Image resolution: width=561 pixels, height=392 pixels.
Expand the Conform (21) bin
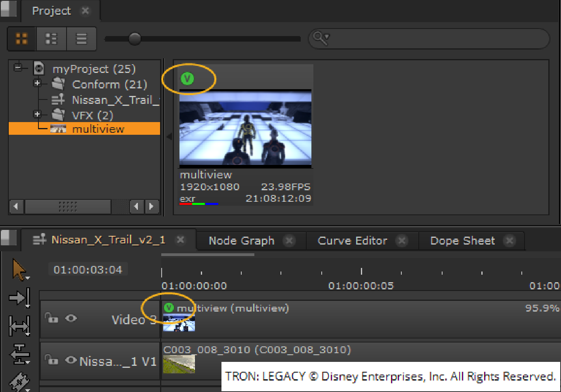point(37,83)
